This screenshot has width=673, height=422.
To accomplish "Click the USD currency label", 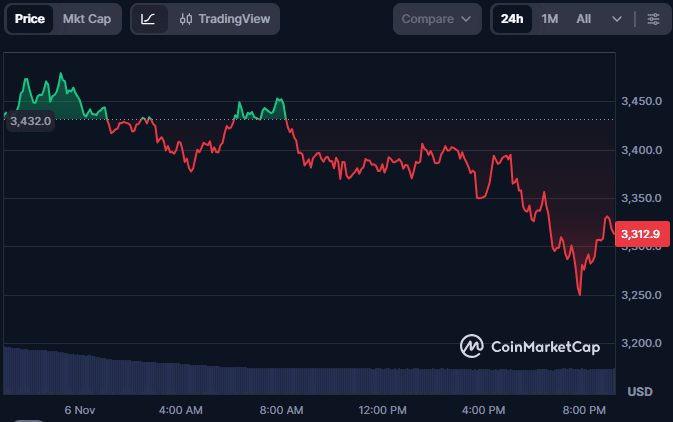I will 640,391.
